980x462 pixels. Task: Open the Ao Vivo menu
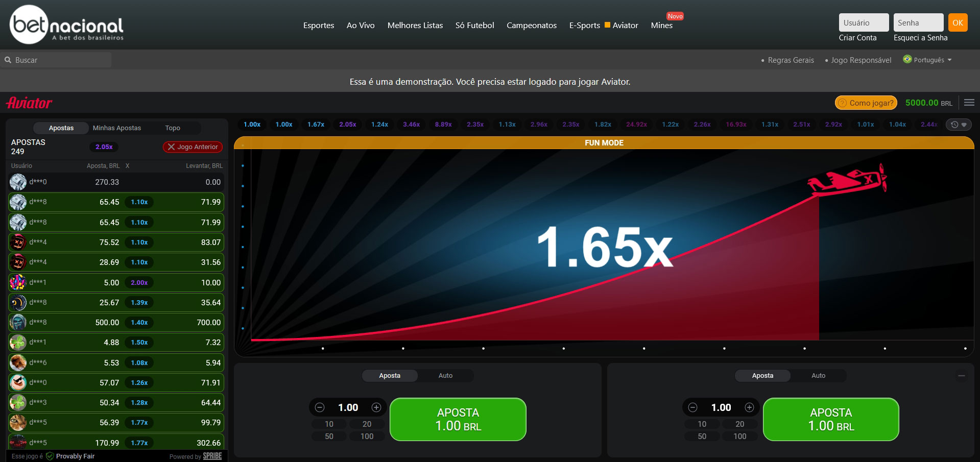pos(361,25)
